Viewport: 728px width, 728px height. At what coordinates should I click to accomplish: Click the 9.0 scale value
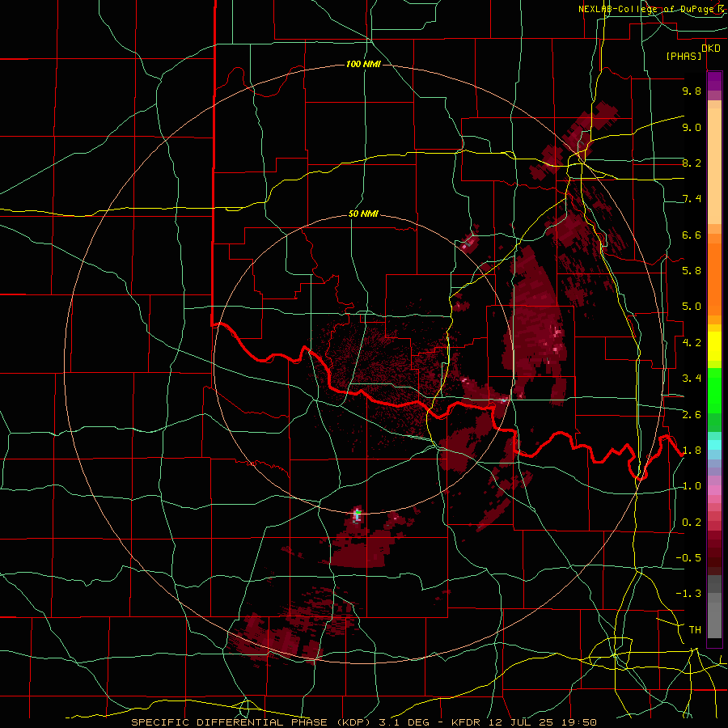(692, 127)
